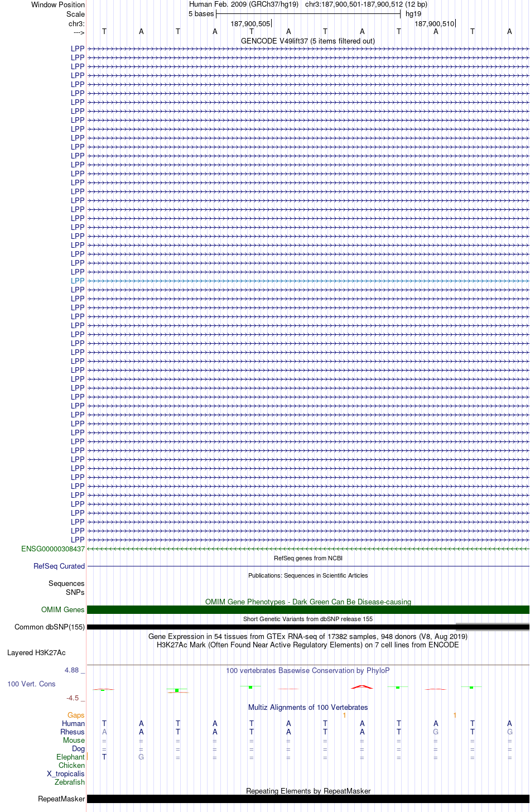Click the chr3: label
Screen dimensions: 530x812
coord(76,23)
